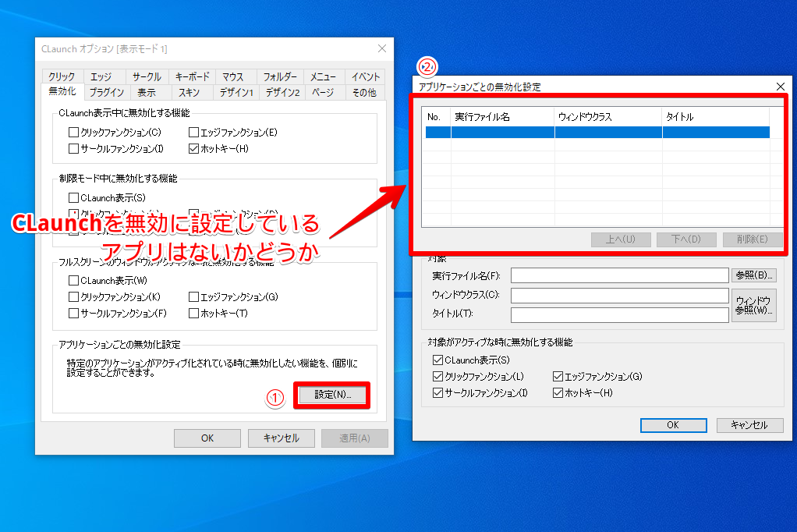Uncheck クリックファンクション(L) checkbox
The image size is (797, 532).
[x=437, y=376]
